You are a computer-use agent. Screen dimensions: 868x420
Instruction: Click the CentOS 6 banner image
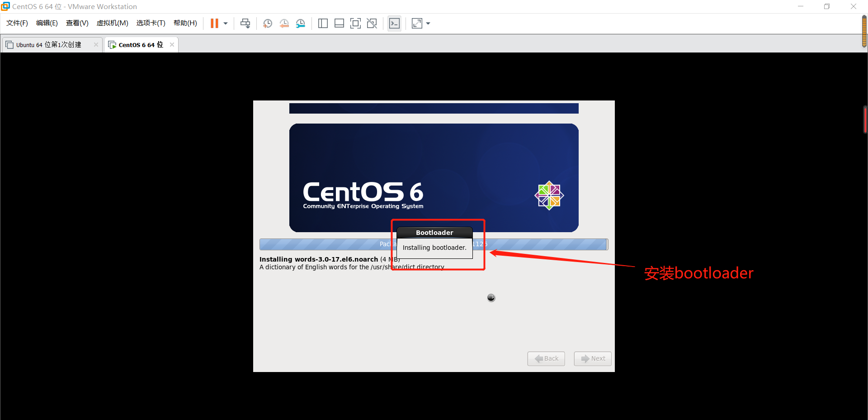tap(434, 178)
